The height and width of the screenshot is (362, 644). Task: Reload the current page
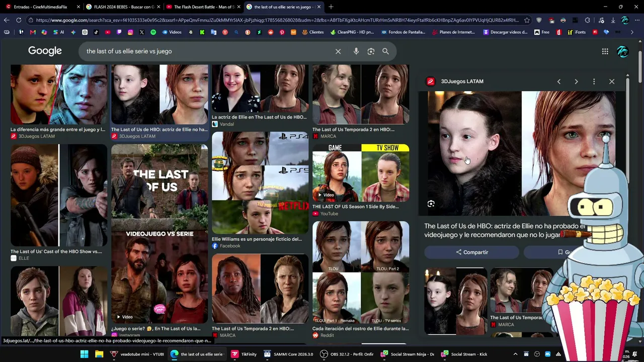pyautogui.click(x=19, y=20)
